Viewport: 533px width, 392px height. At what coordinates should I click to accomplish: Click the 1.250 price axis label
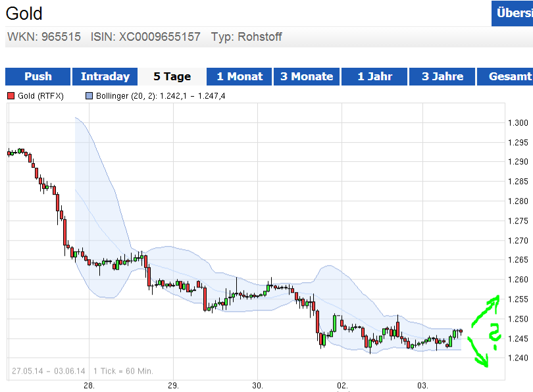click(x=518, y=319)
